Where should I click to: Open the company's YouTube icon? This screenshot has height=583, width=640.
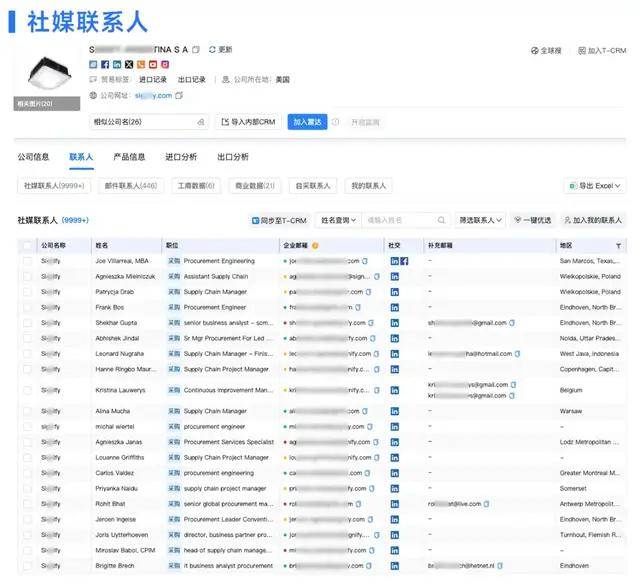tap(153, 65)
